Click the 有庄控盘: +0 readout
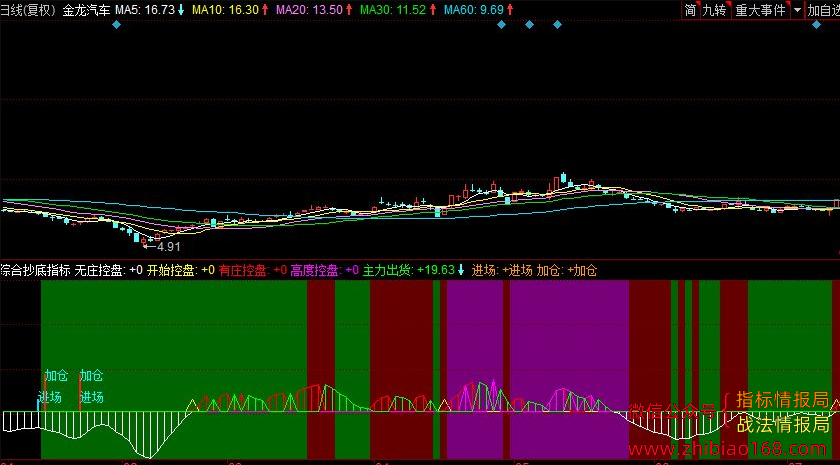This screenshot has width=840, height=465. point(253,271)
